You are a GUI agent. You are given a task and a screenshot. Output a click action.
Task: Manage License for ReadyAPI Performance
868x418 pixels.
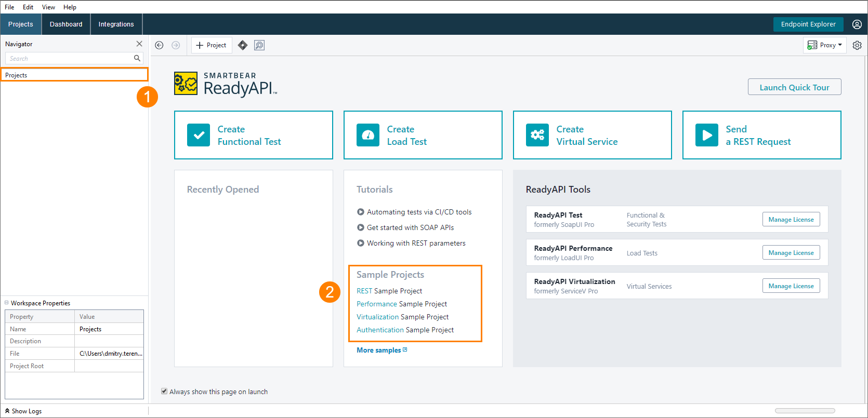[x=791, y=253]
